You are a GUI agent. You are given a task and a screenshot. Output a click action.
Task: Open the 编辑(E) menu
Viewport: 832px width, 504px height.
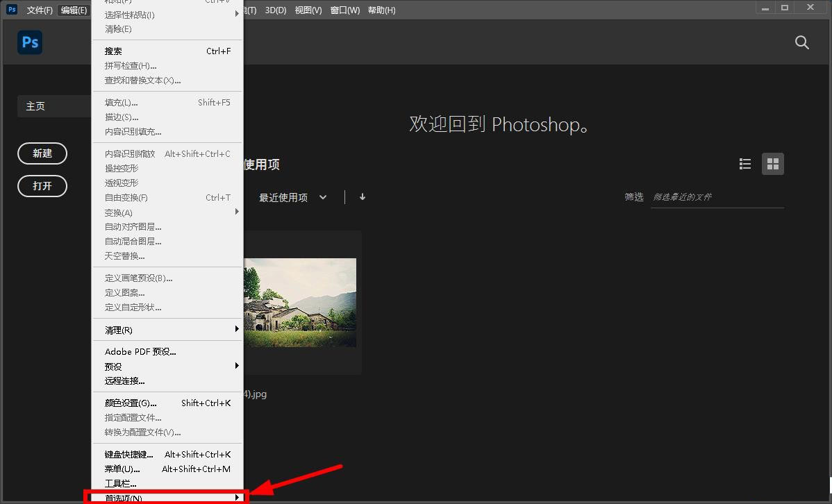(74, 10)
